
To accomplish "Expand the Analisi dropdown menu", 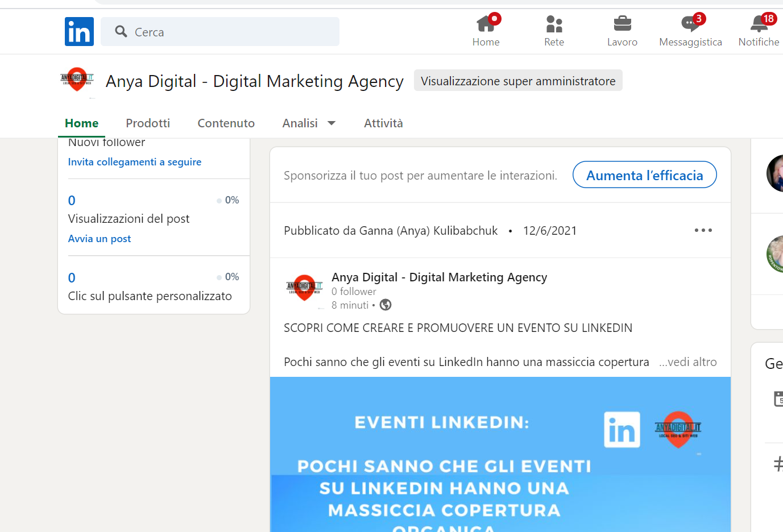I will point(309,123).
